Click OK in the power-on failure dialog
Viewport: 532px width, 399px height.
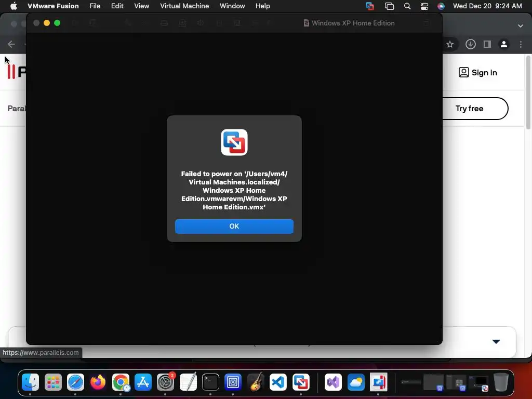point(234,227)
